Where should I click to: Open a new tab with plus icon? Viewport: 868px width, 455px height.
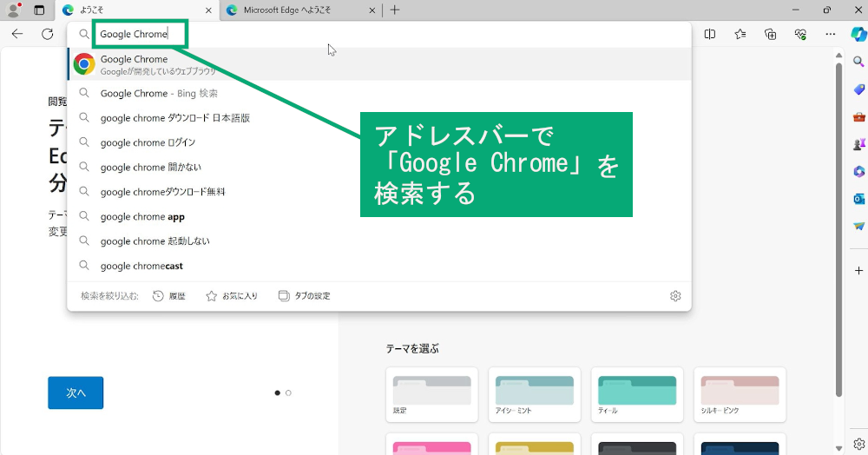click(x=395, y=10)
